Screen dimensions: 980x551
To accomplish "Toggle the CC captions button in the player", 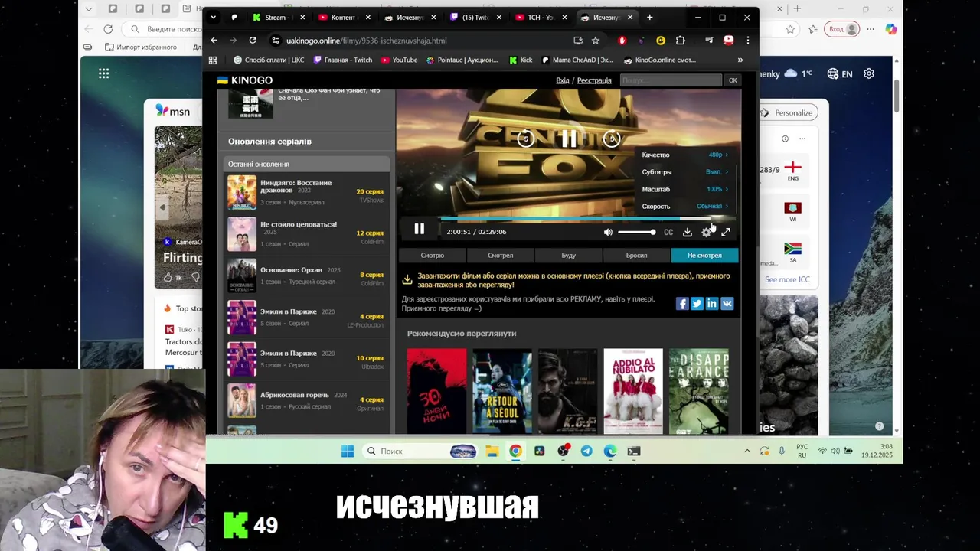I will [x=668, y=232].
